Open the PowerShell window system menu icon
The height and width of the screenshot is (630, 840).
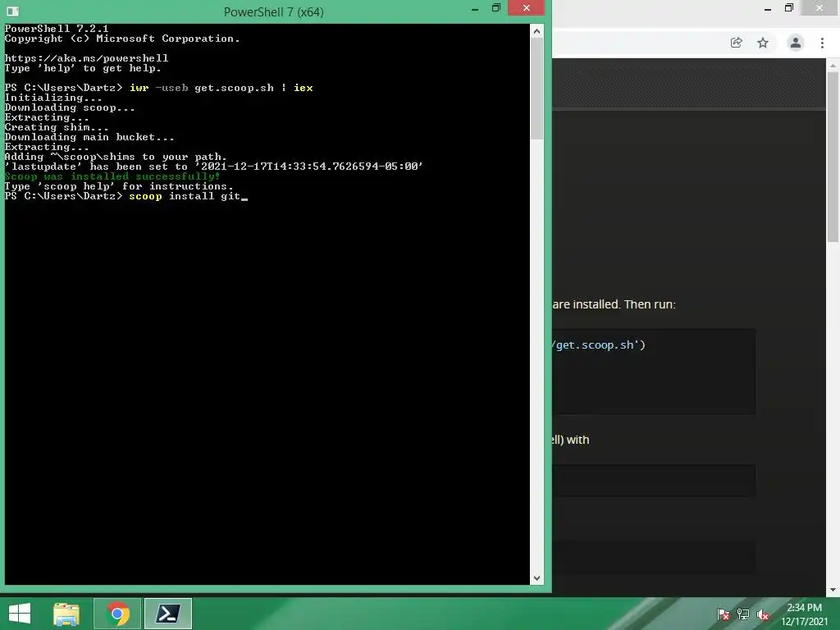[13, 11]
